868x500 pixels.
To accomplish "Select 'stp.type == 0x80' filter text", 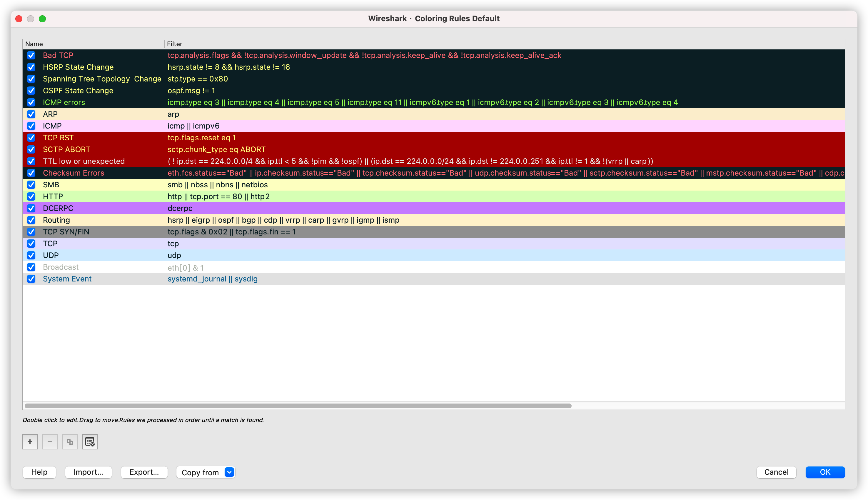I will coord(198,79).
